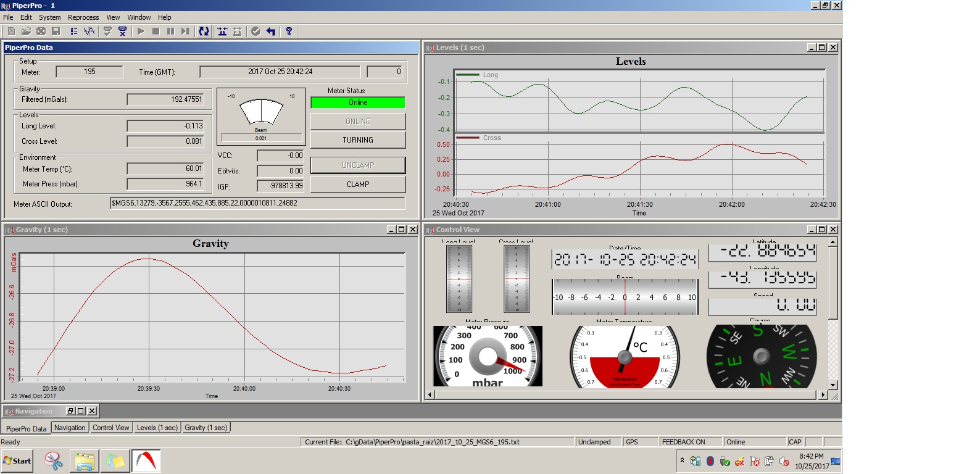Switch to the Navigation tab

coord(70,428)
